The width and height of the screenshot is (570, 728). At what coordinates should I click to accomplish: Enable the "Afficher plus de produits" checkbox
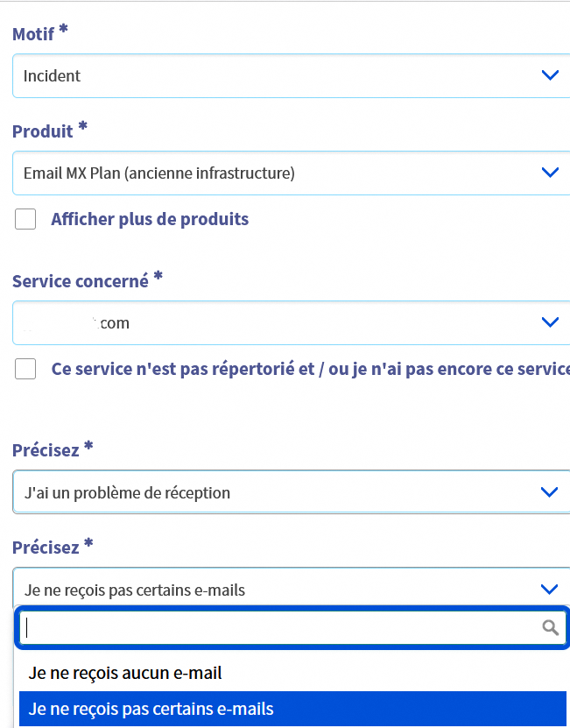click(25, 219)
